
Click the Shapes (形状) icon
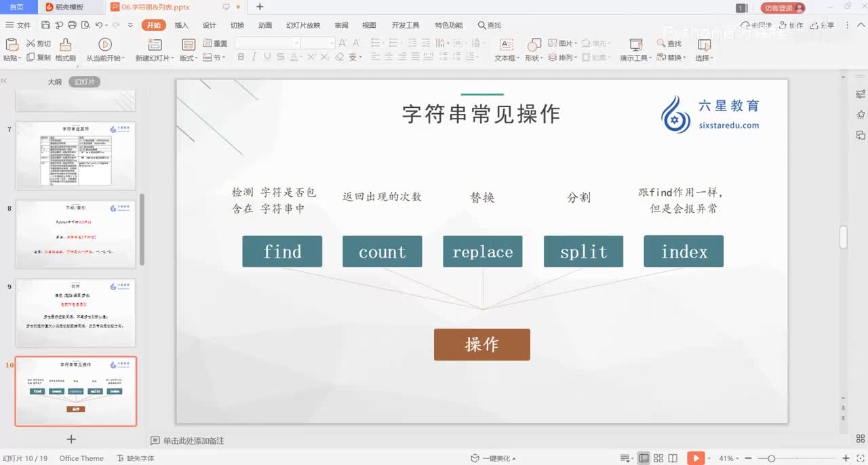(x=534, y=45)
